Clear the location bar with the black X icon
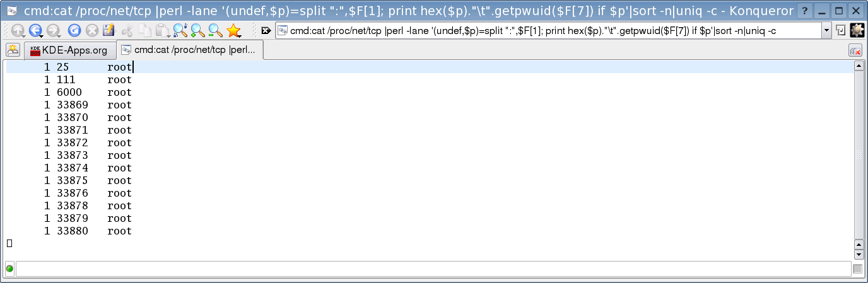Screen dimensions: 868x283 pos(266,30)
